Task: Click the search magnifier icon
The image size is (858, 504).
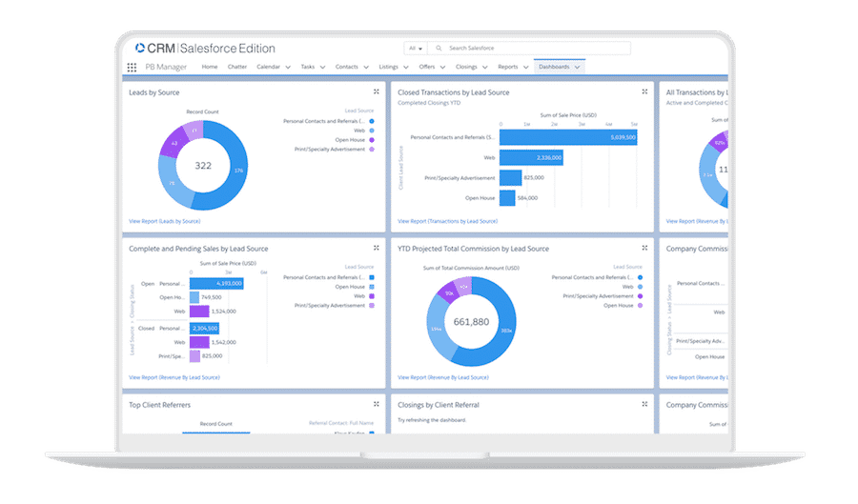Action: tap(439, 48)
